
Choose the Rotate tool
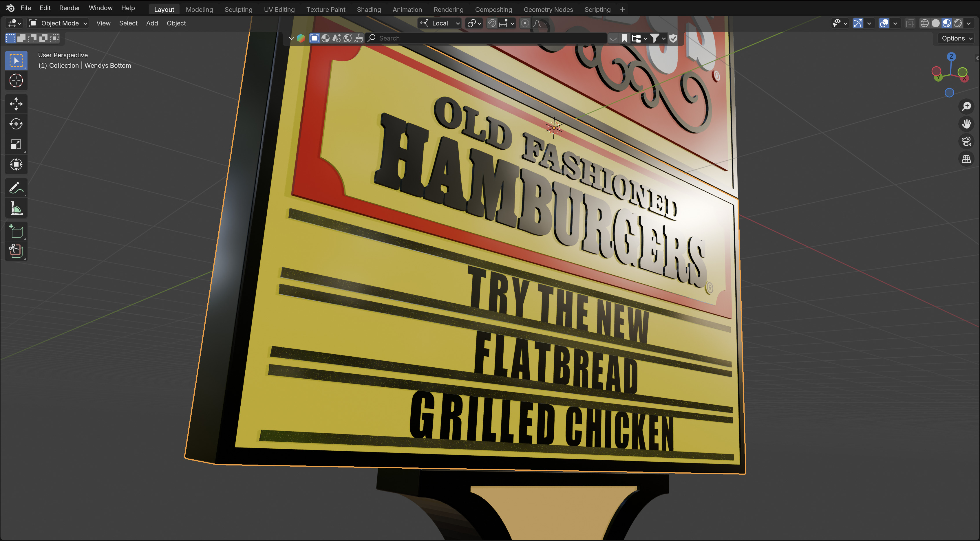(x=16, y=124)
